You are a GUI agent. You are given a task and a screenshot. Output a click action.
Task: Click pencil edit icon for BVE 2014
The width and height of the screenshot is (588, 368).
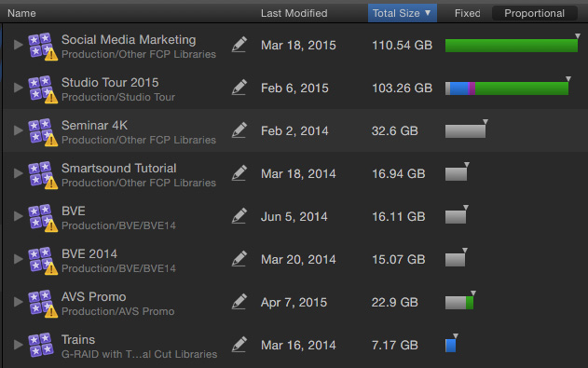pyautogui.click(x=239, y=259)
